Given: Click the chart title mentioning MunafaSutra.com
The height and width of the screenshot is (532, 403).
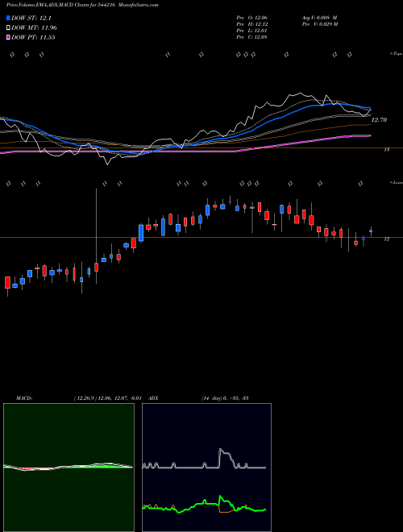Looking at the screenshot, I should [x=82, y=5].
